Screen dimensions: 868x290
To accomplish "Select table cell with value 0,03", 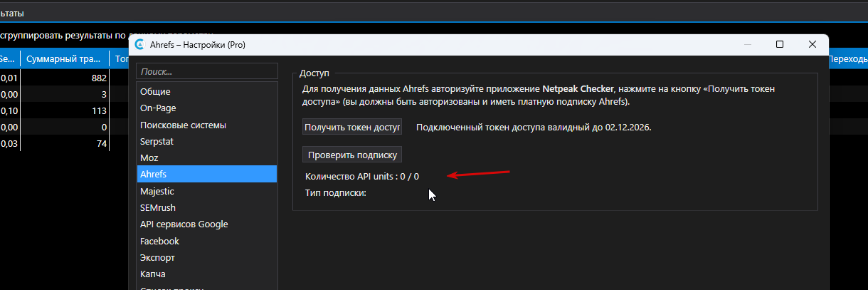I will [9, 144].
